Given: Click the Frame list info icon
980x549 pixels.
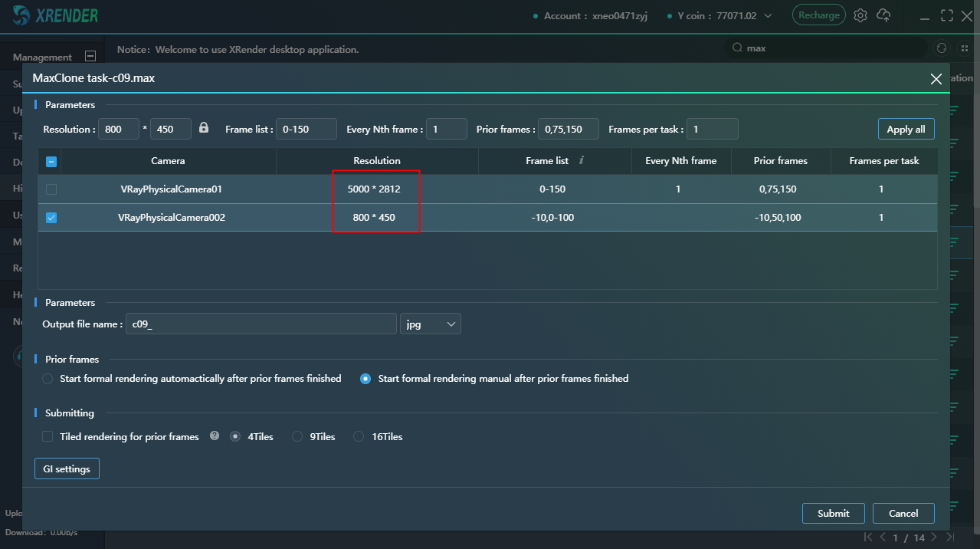Looking at the screenshot, I should [582, 160].
